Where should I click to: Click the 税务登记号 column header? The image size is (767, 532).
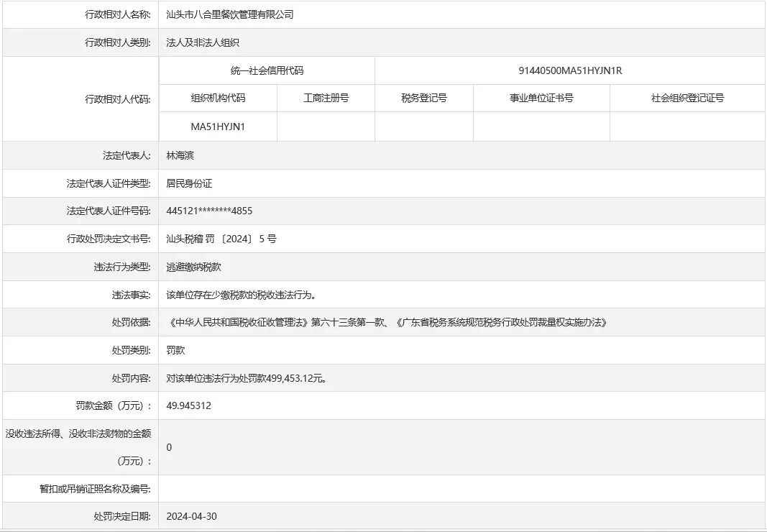[x=424, y=98]
